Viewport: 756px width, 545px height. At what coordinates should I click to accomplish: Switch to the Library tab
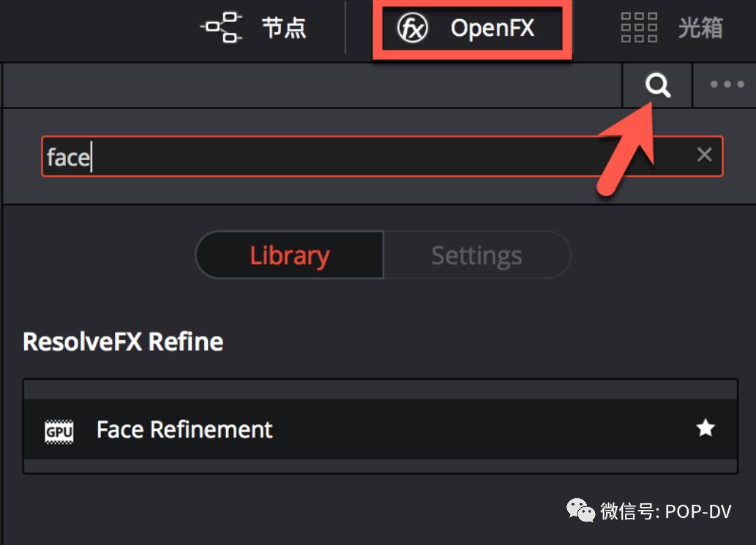(289, 255)
